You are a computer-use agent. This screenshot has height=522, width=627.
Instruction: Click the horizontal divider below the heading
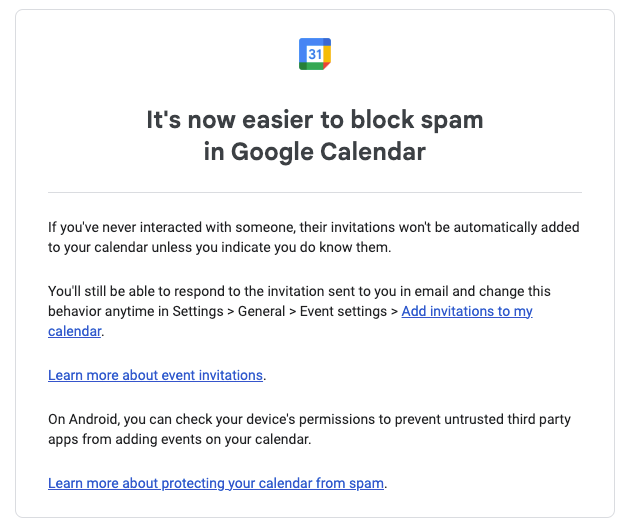[314, 192]
